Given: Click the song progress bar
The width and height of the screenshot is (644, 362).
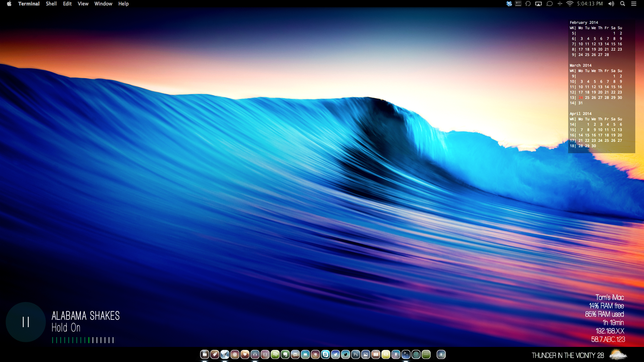Looking at the screenshot, I should point(83,340).
